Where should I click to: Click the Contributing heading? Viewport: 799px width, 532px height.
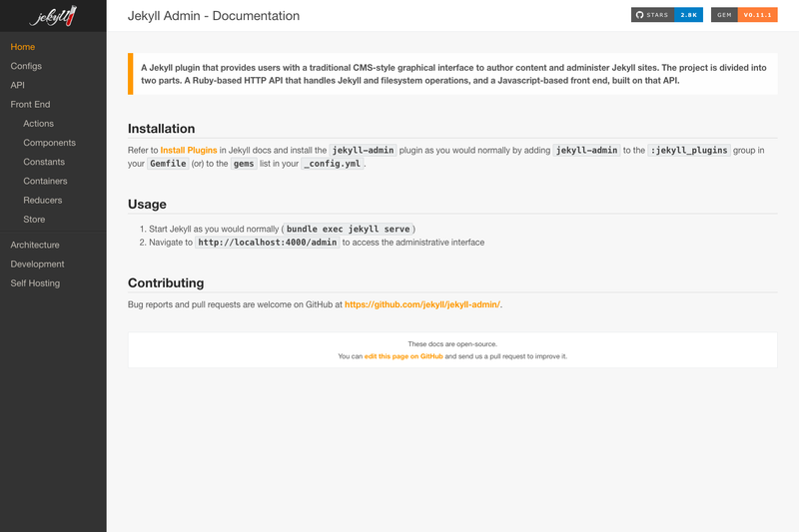pyautogui.click(x=166, y=283)
